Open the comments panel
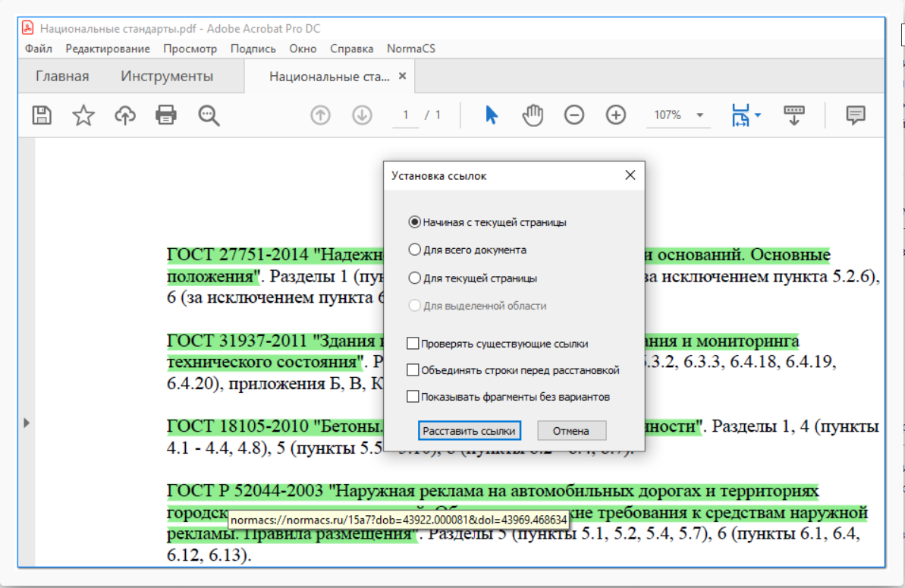905x588 pixels. [x=854, y=115]
